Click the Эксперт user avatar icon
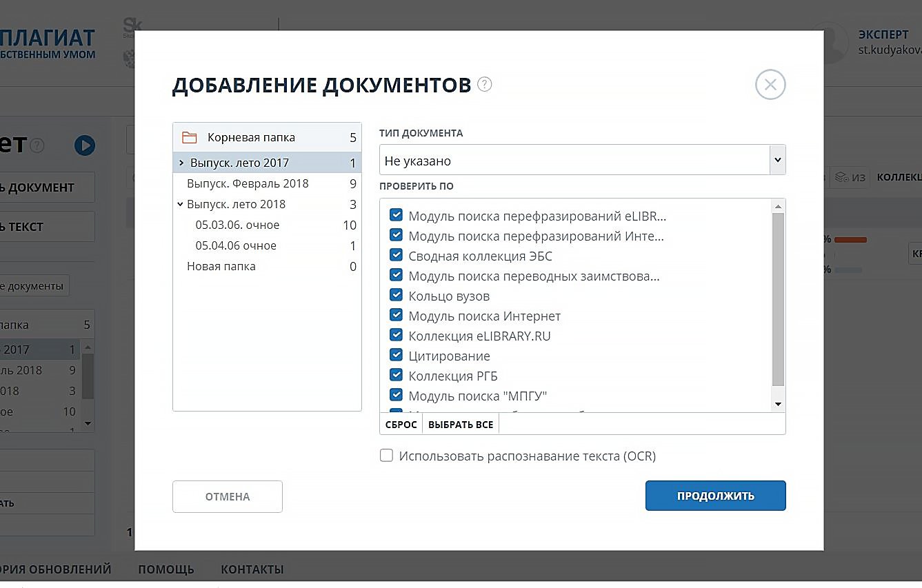The image size is (922, 588). point(828,42)
